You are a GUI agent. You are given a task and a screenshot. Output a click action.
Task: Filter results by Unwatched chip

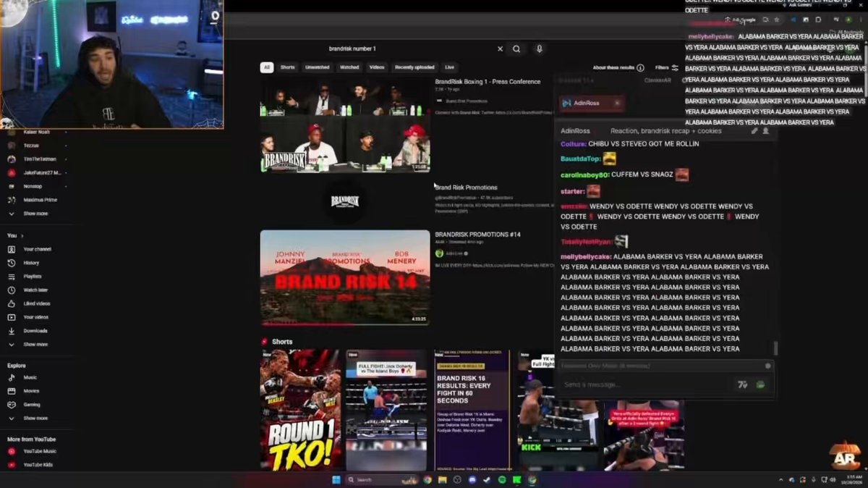(317, 67)
